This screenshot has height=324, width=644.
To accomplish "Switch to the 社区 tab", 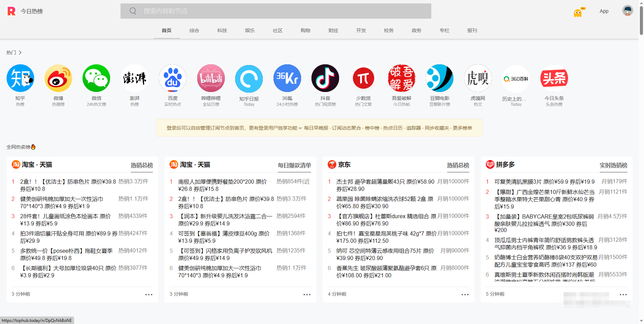I will (278, 30).
